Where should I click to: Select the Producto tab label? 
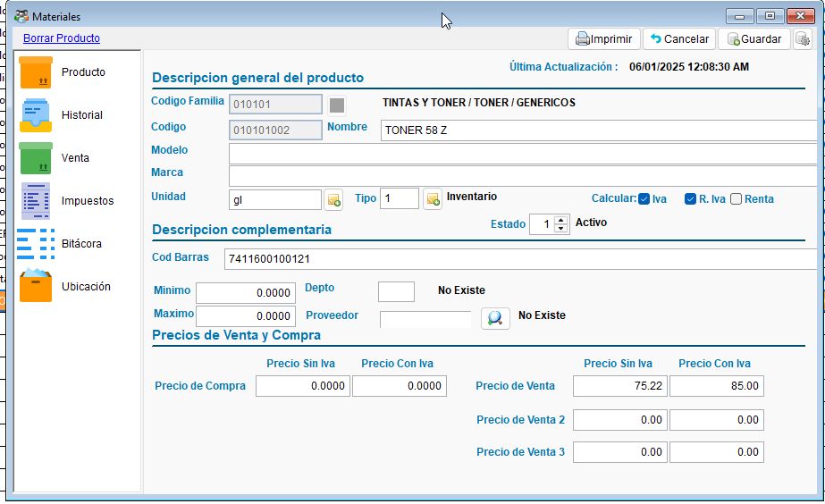tap(83, 72)
